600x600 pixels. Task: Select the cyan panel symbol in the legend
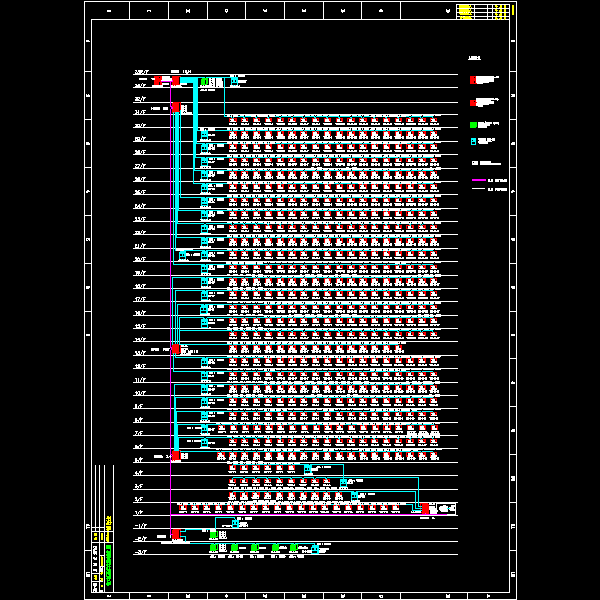point(473,142)
